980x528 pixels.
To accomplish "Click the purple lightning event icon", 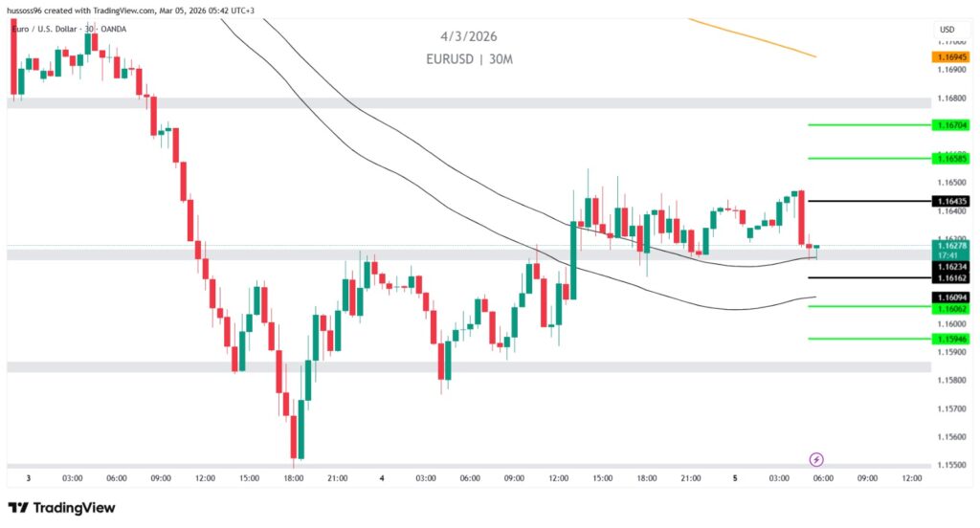I will (x=816, y=460).
